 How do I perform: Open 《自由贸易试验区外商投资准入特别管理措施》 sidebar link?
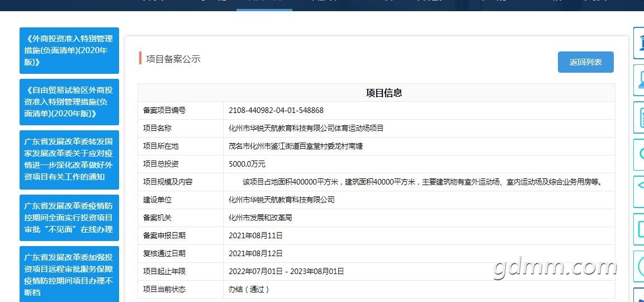69,102
